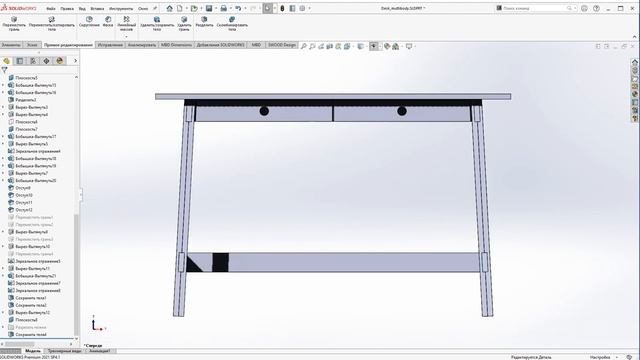Image resolution: width=640 pixels, height=360 pixels.
Task: Open the Инструменты menu
Action: click(121, 9)
